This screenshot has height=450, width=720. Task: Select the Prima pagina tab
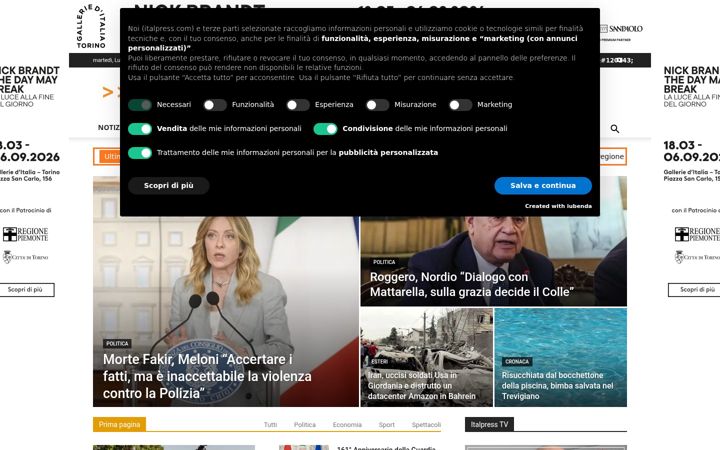coord(119,424)
